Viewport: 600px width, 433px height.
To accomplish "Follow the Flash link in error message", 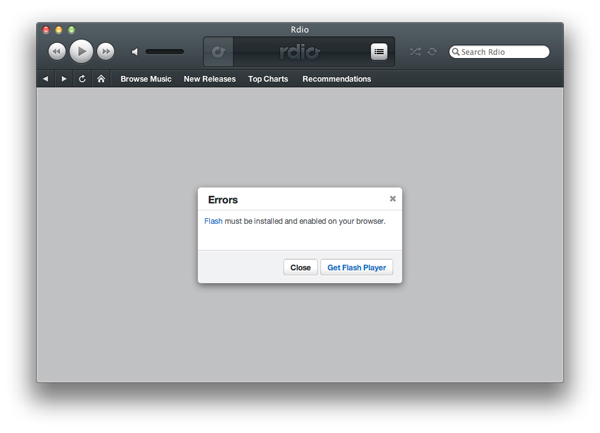I will [213, 221].
